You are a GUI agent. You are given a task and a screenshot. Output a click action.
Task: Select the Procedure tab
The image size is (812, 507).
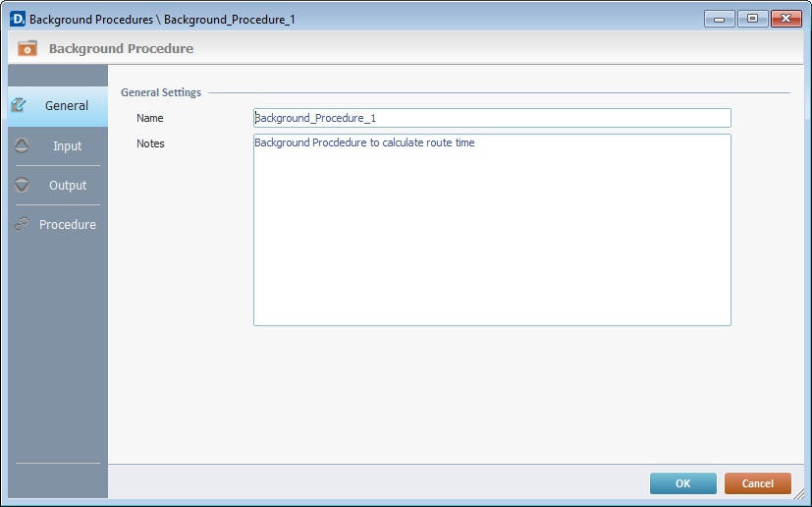click(67, 224)
